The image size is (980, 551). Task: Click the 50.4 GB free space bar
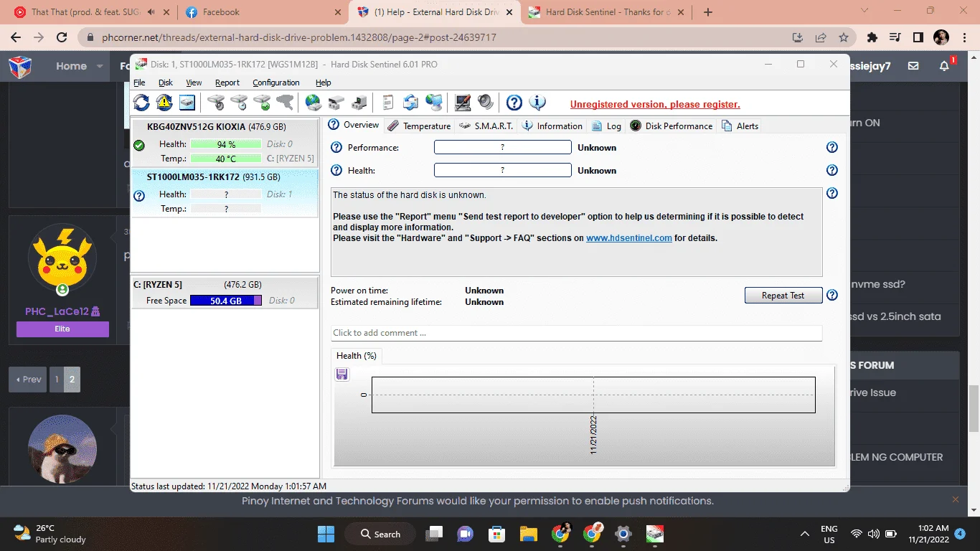point(226,301)
